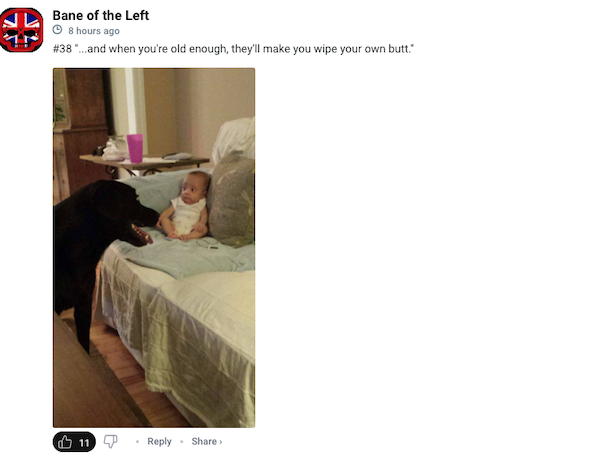600x458 pixels.
Task: Click the like count showing 11
Action: [84, 443]
